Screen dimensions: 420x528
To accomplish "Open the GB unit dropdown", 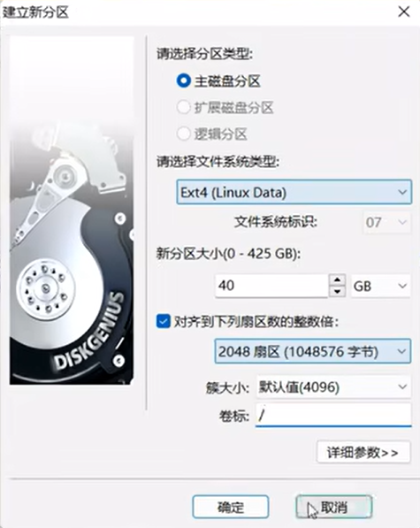I will 380,286.
